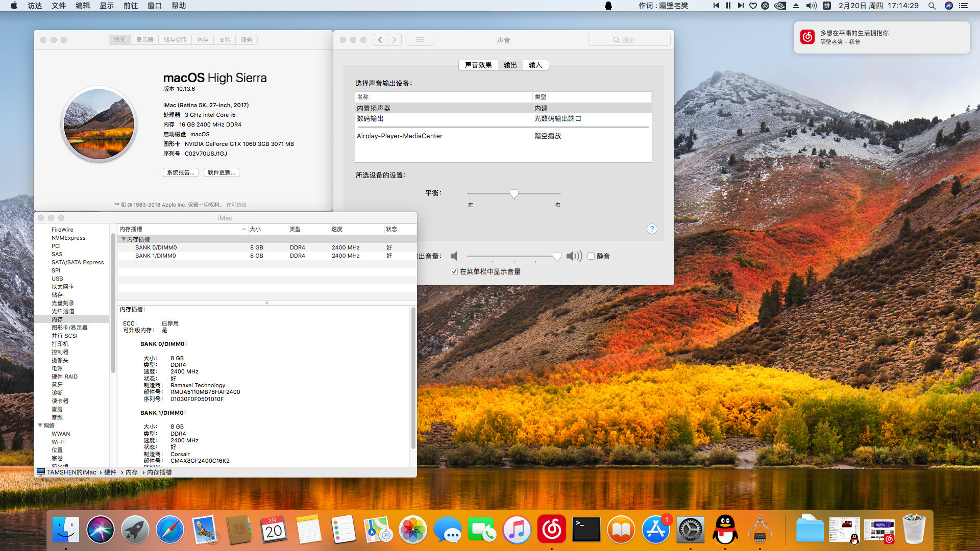Select Wi-Fi in System Information sidebar
The width and height of the screenshot is (980, 551).
[59, 442]
